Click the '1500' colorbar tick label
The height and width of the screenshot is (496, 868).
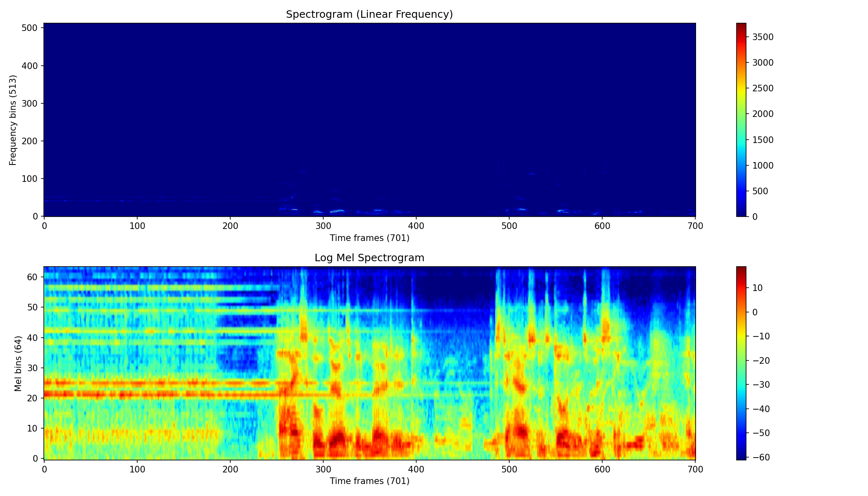(x=763, y=140)
